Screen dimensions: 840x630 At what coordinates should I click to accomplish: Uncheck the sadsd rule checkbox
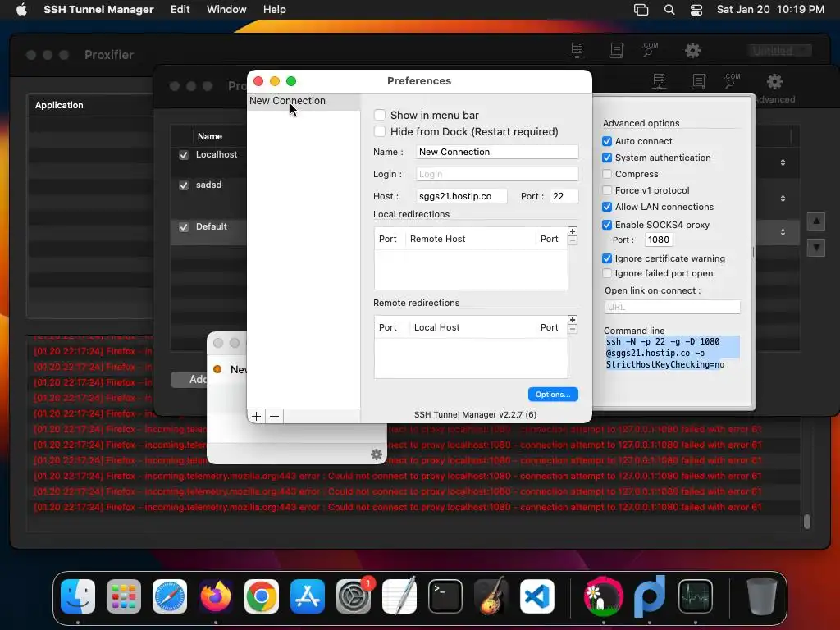tap(184, 185)
